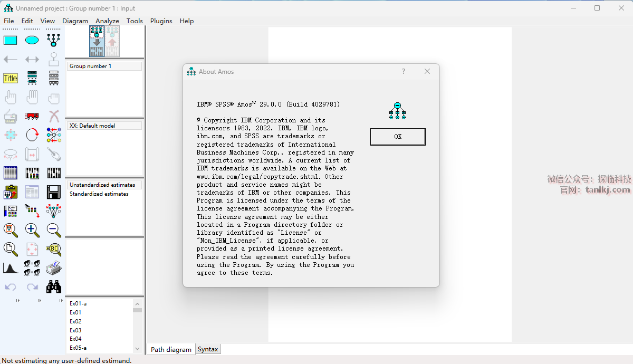Select the Drag properties between objects tool

point(32,211)
